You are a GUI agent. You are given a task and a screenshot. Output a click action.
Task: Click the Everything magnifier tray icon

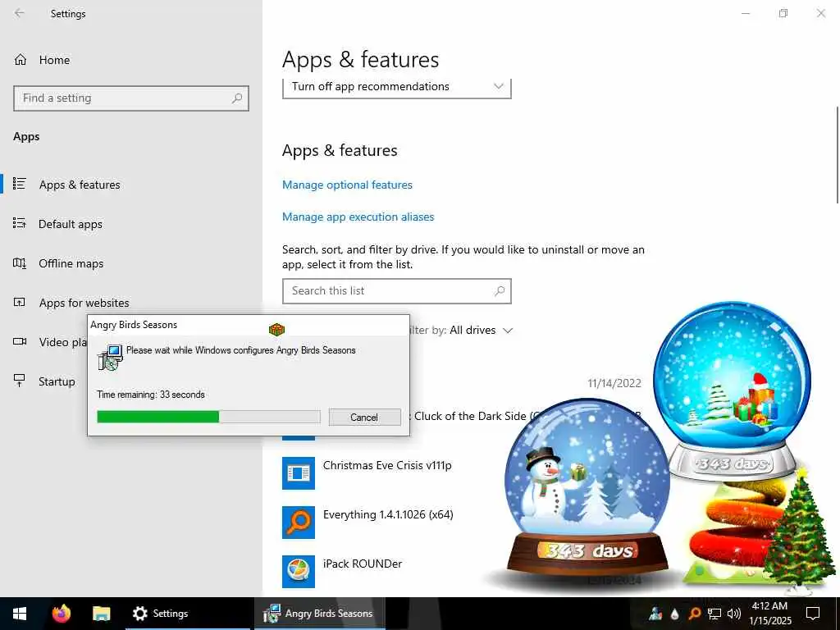click(x=694, y=614)
